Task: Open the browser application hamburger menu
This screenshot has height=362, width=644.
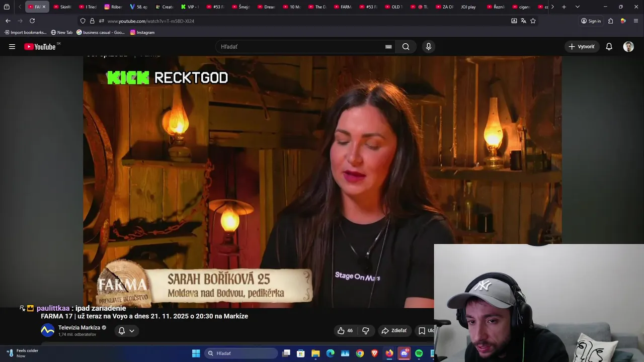Action: point(636,21)
